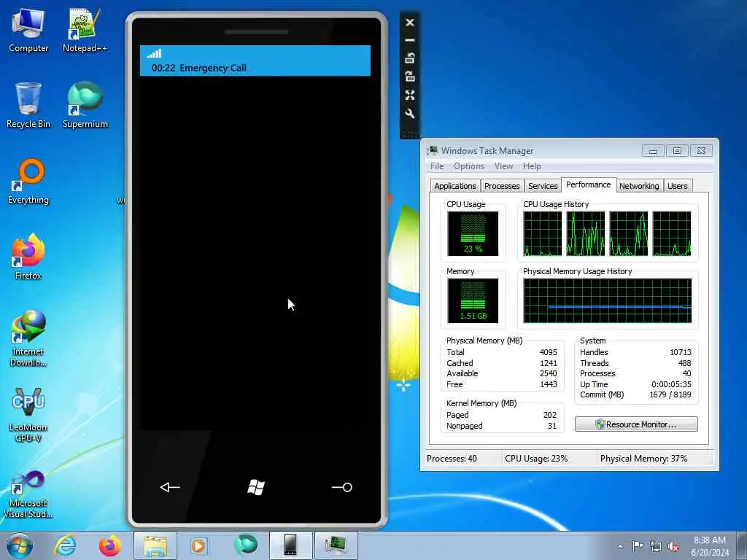Click the Physical Memory Usage History graph
This screenshot has height=560, width=747.
(608, 300)
